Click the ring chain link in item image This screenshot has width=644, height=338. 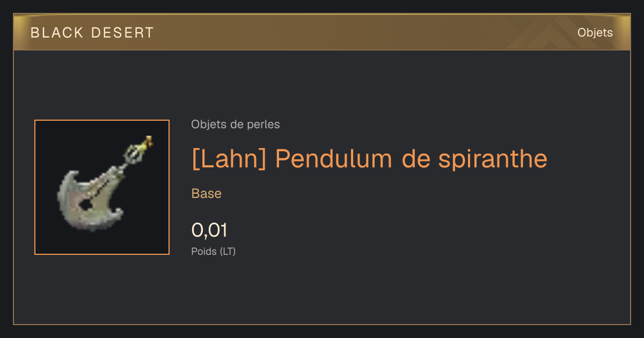click(x=134, y=155)
